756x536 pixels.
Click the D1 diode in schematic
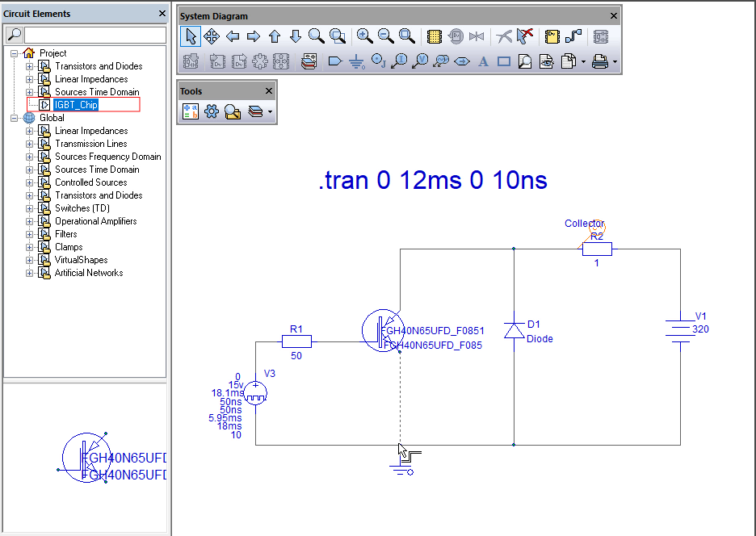pyautogui.click(x=514, y=330)
